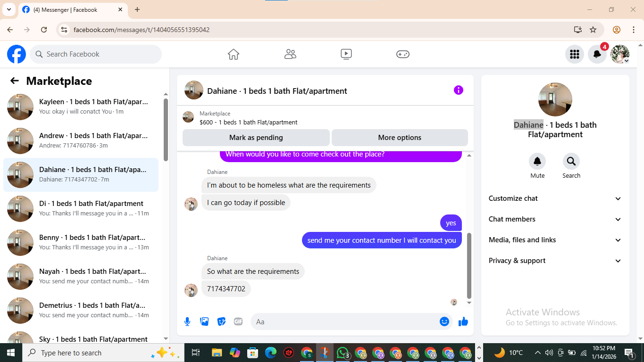This screenshot has height=362, width=644.
Task: Choose a GIF icon
Action: [x=238, y=321]
